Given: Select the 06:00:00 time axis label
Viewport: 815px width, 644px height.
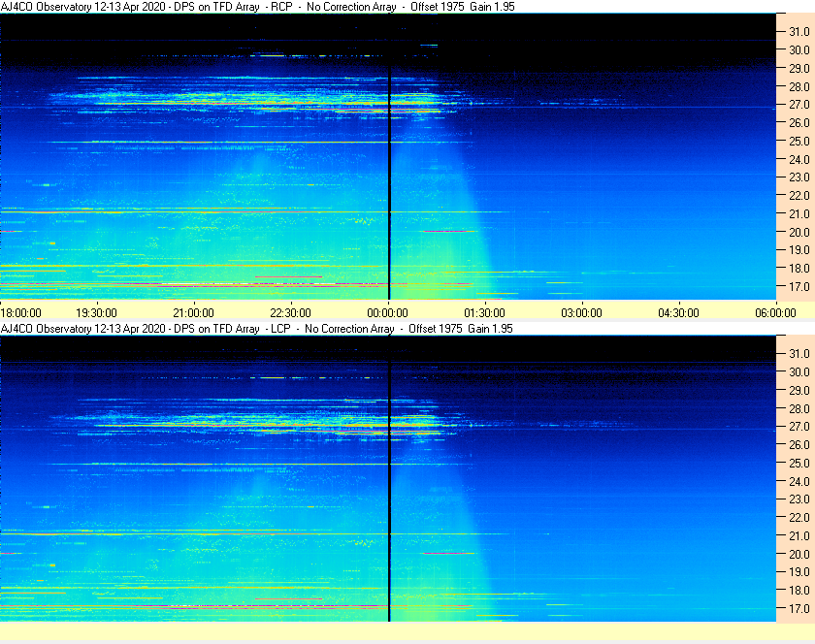Looking at the screenshot, I should tap(775, 313).
